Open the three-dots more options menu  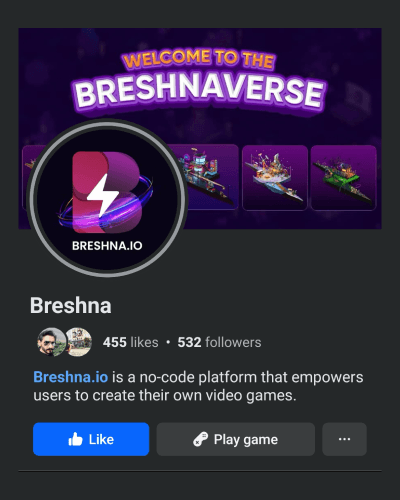[344, 439]
